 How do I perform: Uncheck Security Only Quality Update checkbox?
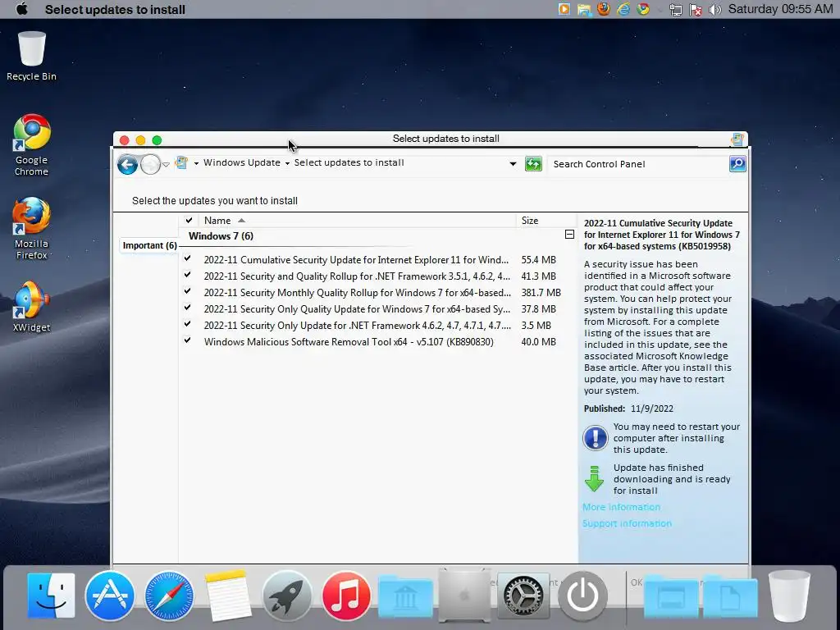188,308
